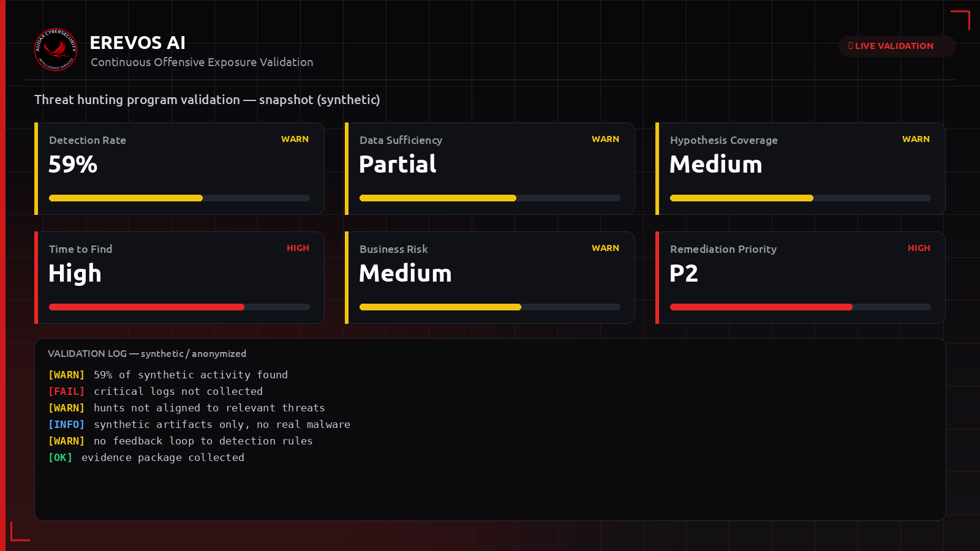Click the Detection Rate progress bar

pos(179,198)
